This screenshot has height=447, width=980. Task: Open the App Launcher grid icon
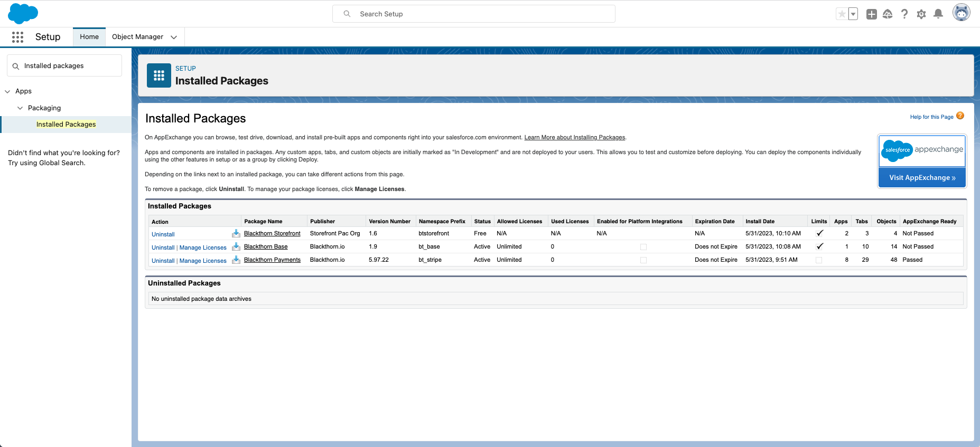[x=17, y=37]
